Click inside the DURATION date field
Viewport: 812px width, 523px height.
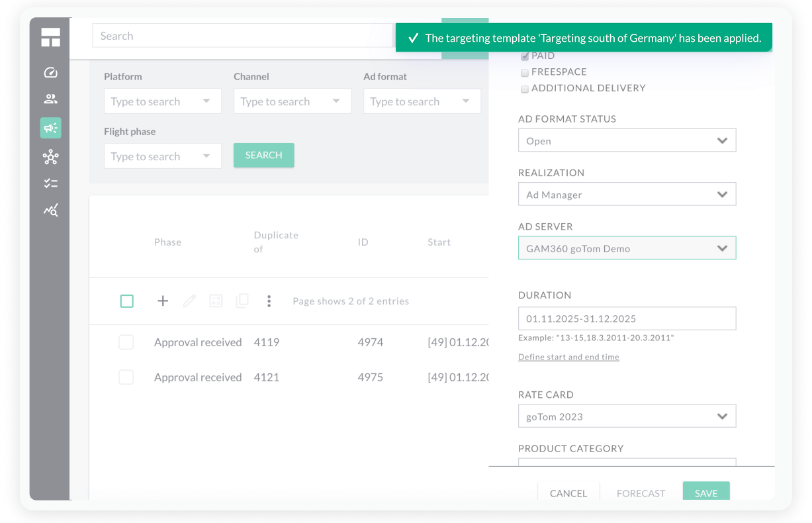tap(627, 318)
